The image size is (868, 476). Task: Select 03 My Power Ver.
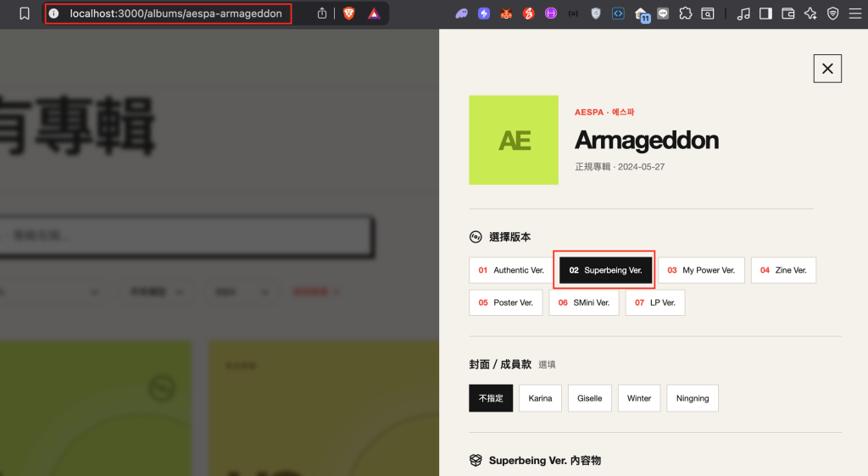tap(701, 270)
